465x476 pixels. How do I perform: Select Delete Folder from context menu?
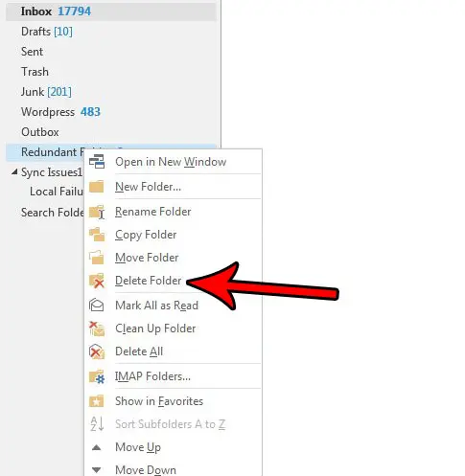pyautogui.click(x=173, y=281)
